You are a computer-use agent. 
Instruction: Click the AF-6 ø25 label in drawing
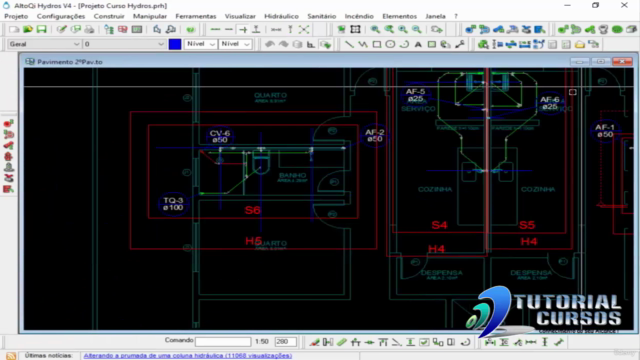pyautogui.click(x=549, y=103)
